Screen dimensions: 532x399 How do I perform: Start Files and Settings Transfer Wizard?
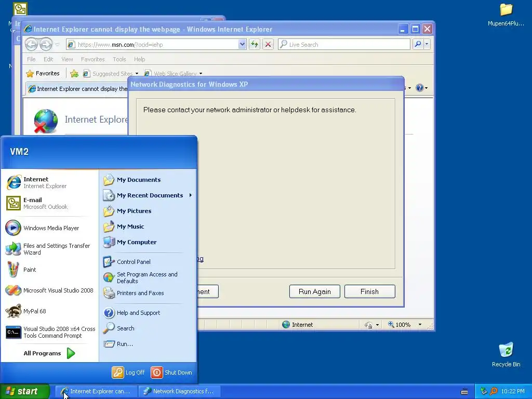49,249
